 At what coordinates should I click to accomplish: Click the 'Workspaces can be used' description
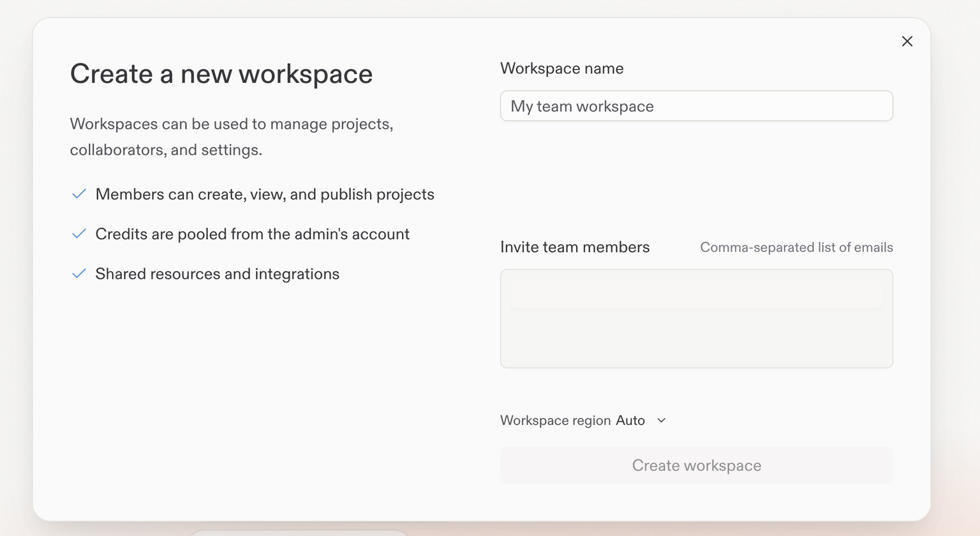coord(232,137)
